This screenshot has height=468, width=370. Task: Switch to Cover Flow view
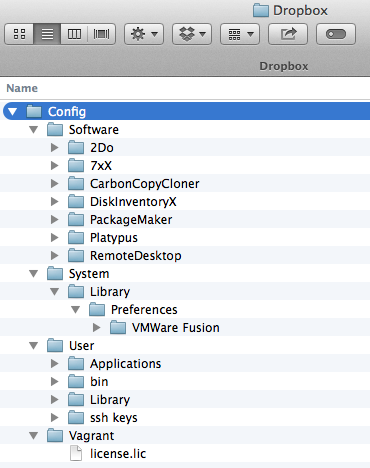101,34
